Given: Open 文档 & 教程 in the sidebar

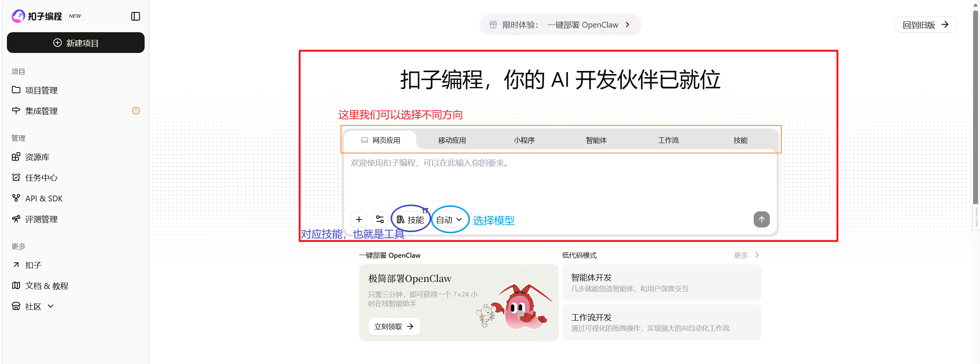Looking at the screenshot, I should coord(76,286).
